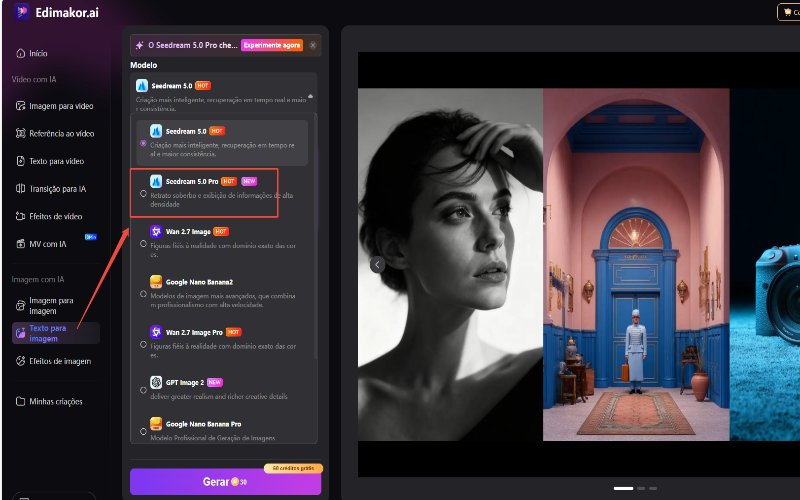Click the Wan 2.7 Image Pro model icon
Image resolution: width=800 pixels, height=500 pixels.
[156, 332]
